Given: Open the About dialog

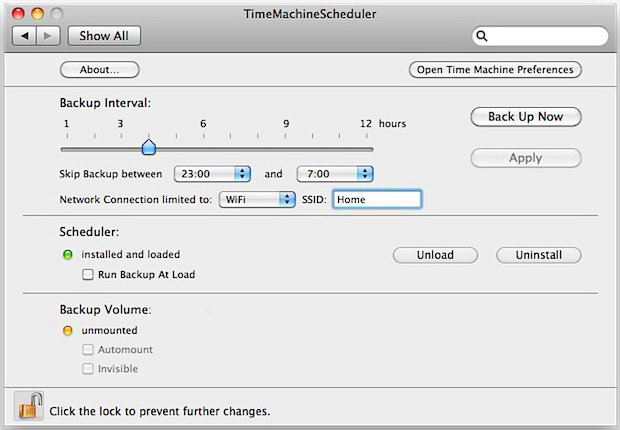Looking at the screenshot, I should [99, 70].
